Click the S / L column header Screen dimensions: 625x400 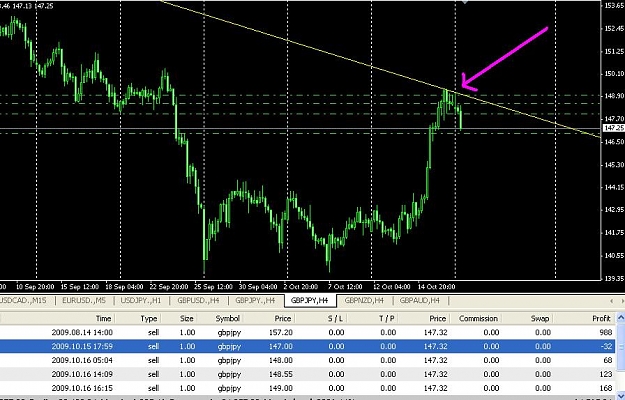[x=321, y=318]
